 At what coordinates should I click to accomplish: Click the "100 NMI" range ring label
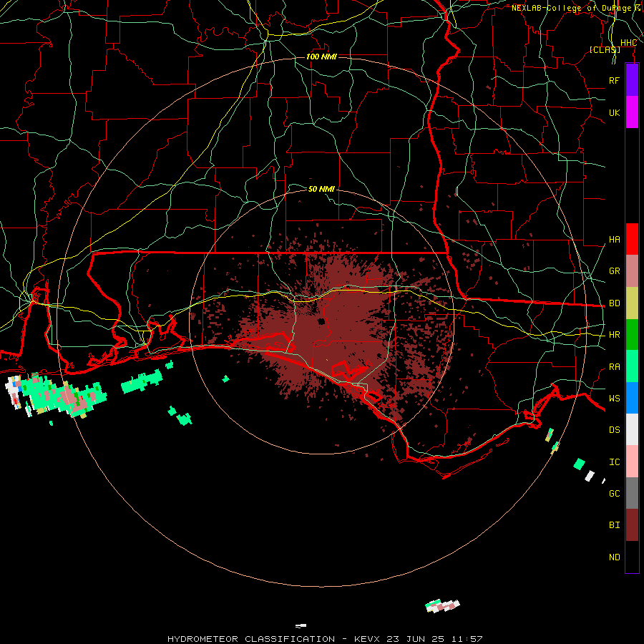click(321, 57)
